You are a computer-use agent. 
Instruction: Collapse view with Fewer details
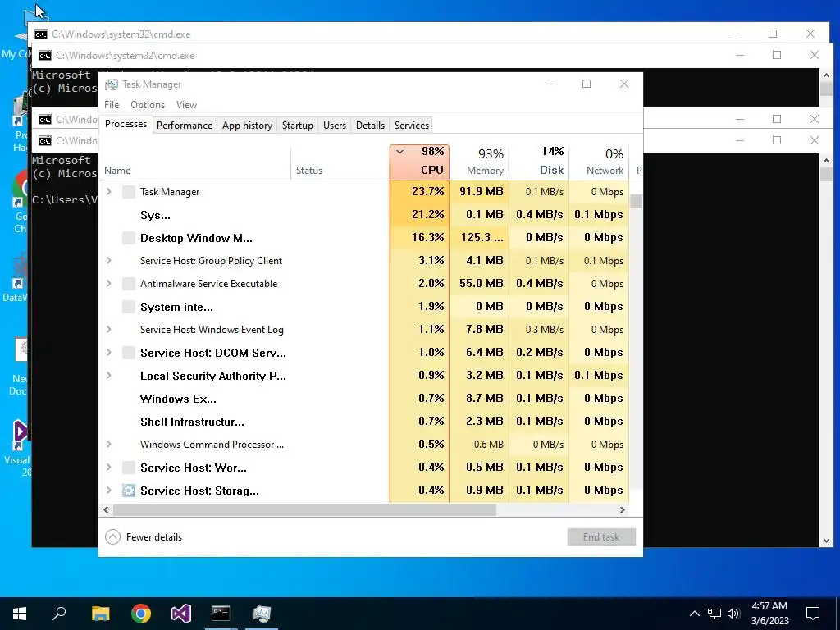pyautogui.click(x=144, y=536)
